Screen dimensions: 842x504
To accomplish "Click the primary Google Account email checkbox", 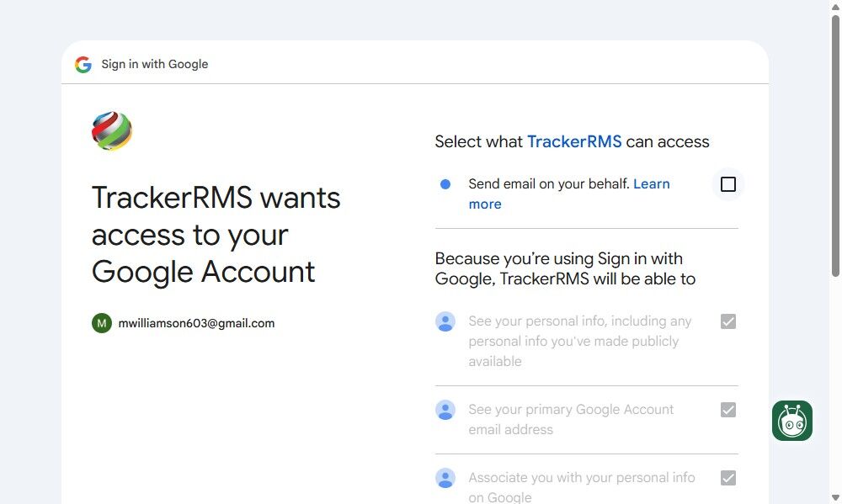I will [728, 410].
